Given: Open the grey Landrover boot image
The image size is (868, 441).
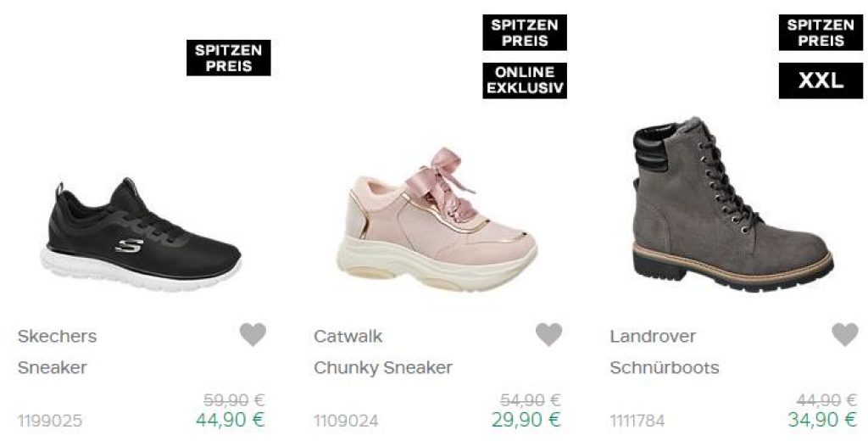Looking at the screenshot, I should point(733,204).
